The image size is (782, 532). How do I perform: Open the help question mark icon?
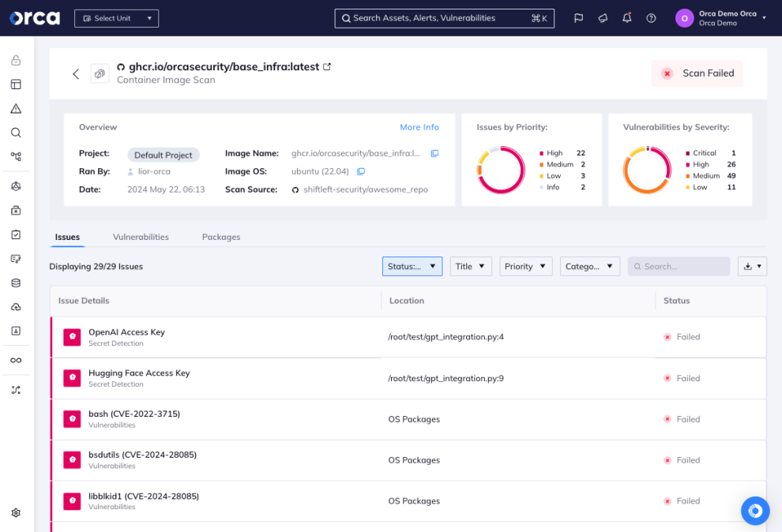[x=651, y=18]
